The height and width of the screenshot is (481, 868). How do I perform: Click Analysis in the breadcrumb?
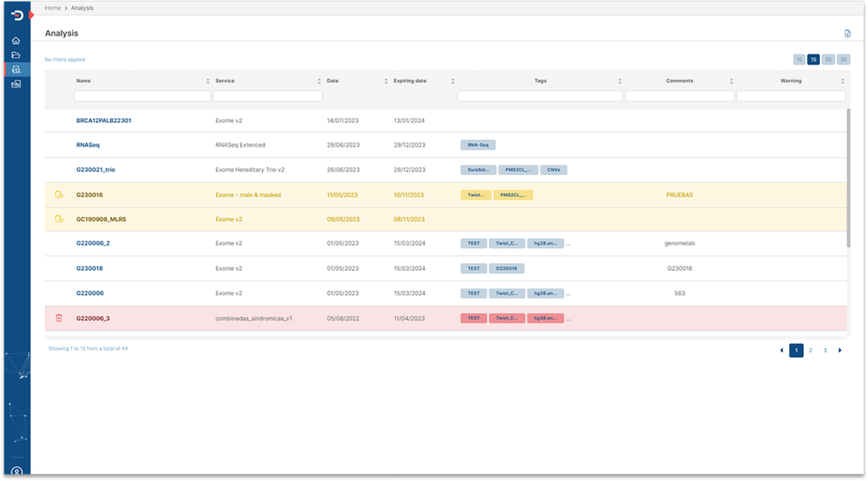(x=82, y=8)
